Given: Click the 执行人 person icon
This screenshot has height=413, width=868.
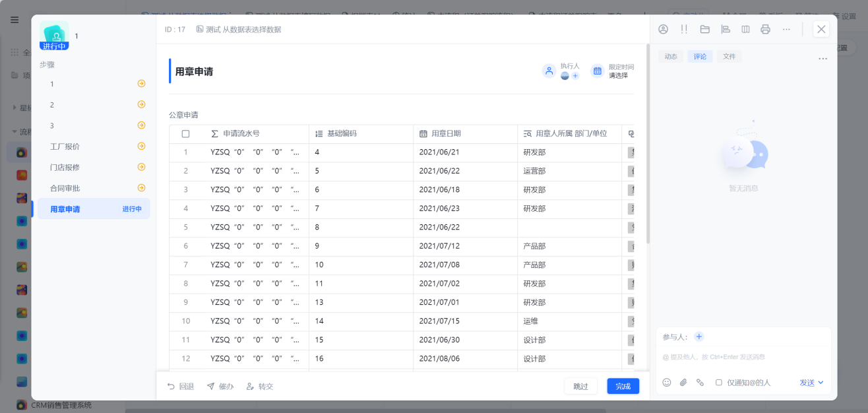Looking at the screenshot, I should click(549, 71).
